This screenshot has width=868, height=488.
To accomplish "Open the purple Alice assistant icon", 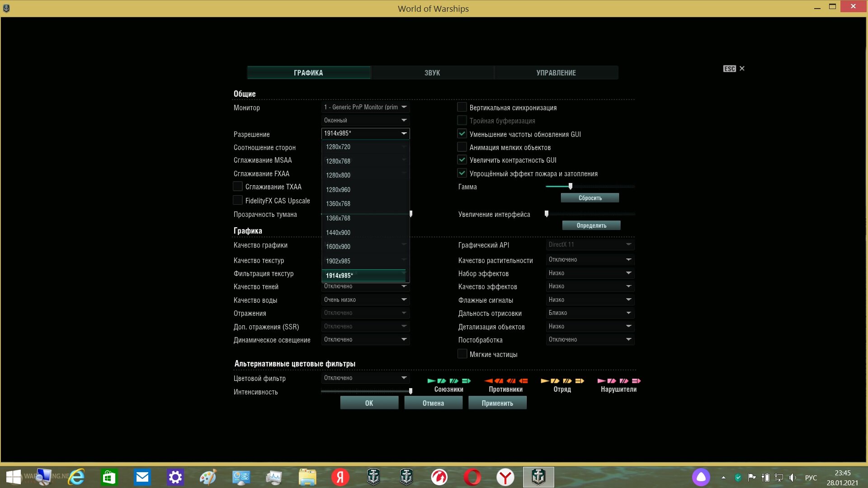I will (x=701, y=477).
